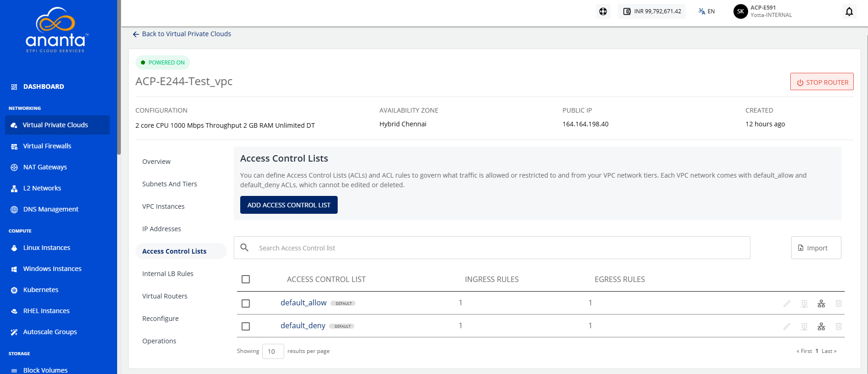This screenshot has width=868, height=374.
Task: Check the default_deny row checkbox
Action: (x=246, y=326)
